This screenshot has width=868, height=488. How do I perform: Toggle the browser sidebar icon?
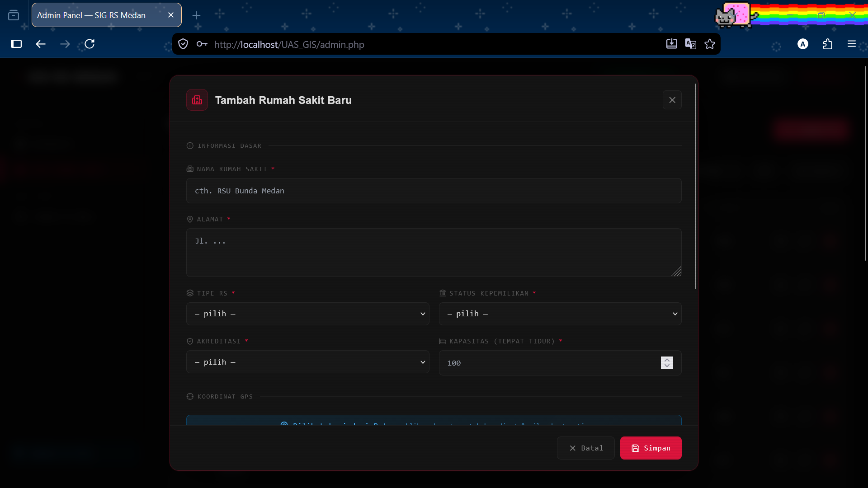(16, 44)
